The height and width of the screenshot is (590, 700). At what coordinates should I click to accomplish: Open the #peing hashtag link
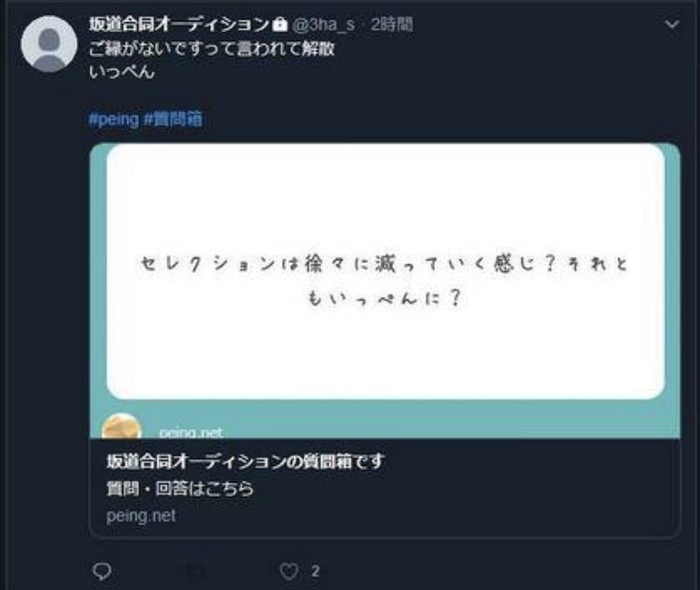(114, 119)
